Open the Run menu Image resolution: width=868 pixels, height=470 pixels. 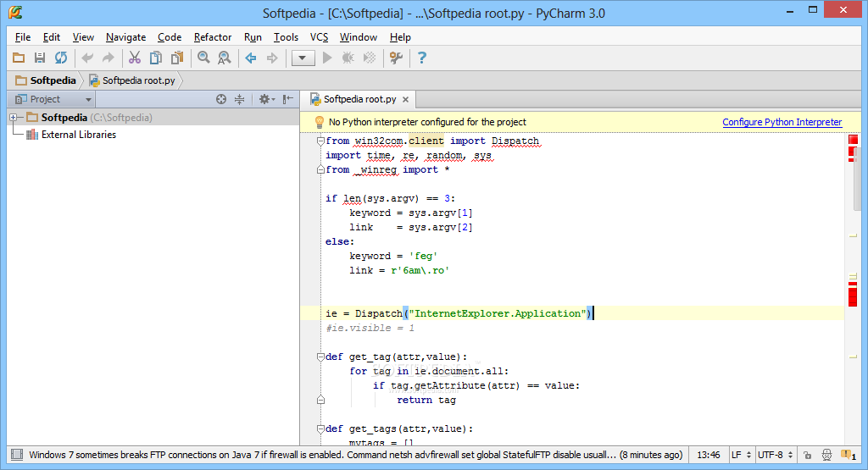(x=253, y=37)
